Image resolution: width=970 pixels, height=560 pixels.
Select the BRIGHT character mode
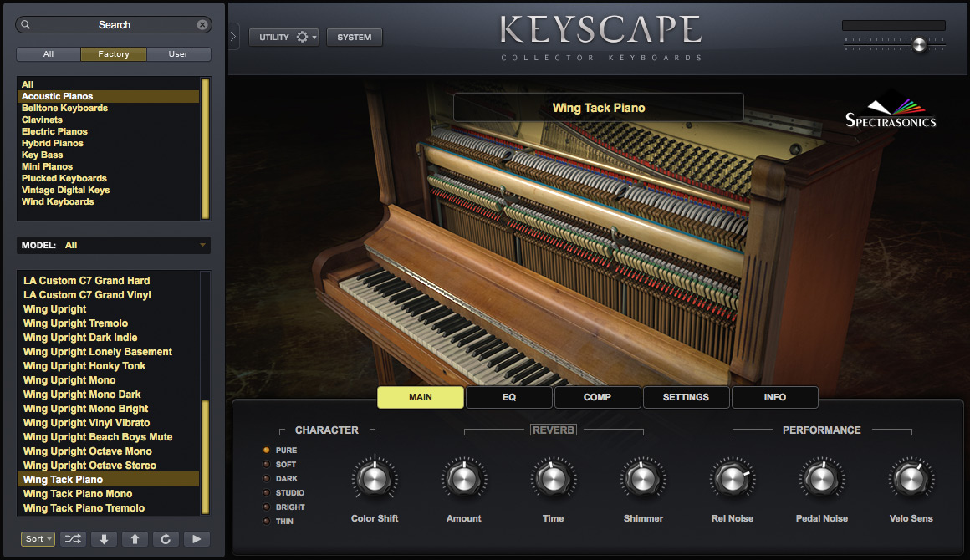coord(267,507)
